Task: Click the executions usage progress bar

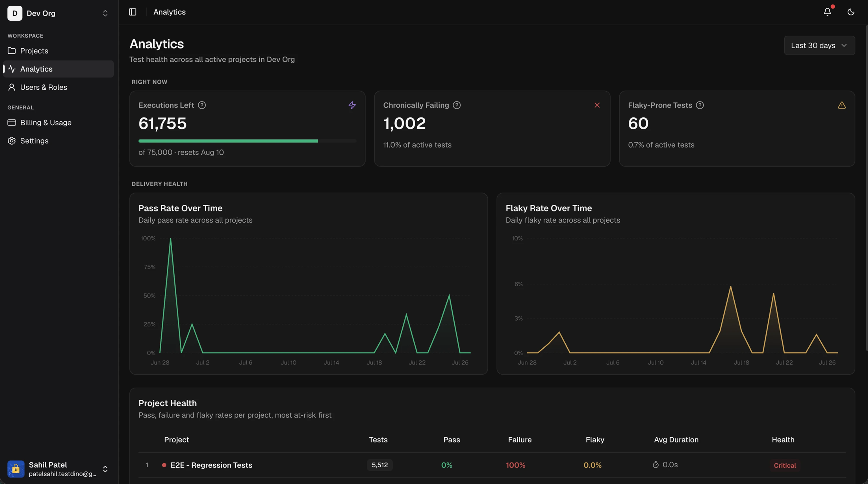Action: click(x=247, y=141)
